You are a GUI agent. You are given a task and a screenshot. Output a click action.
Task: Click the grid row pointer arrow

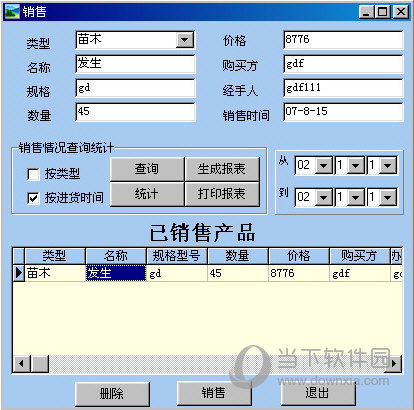click(x=19, y=273)
